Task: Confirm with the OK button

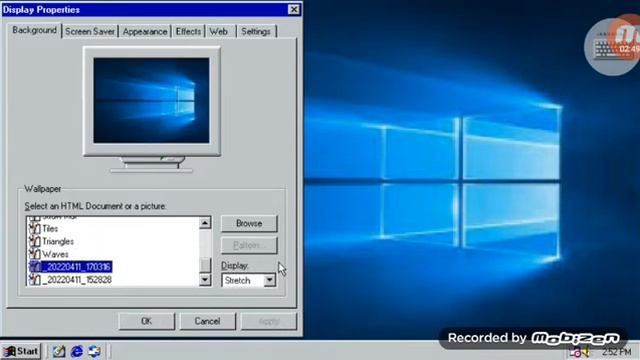Action: coord(147,321)
